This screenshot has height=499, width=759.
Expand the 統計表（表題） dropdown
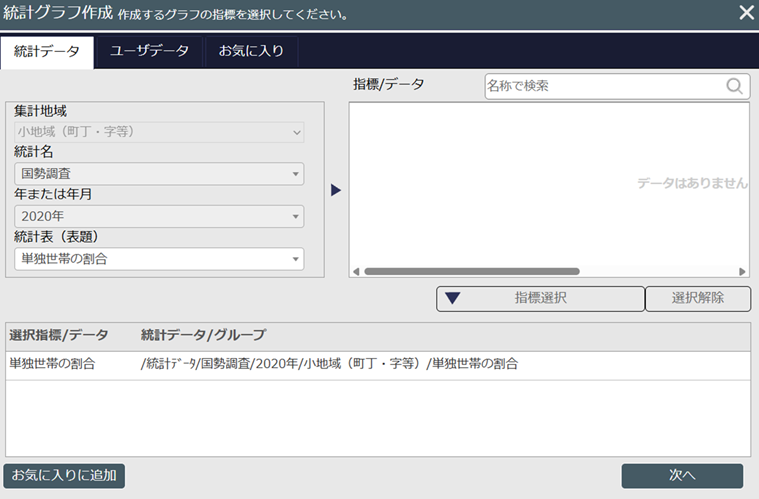160,259
